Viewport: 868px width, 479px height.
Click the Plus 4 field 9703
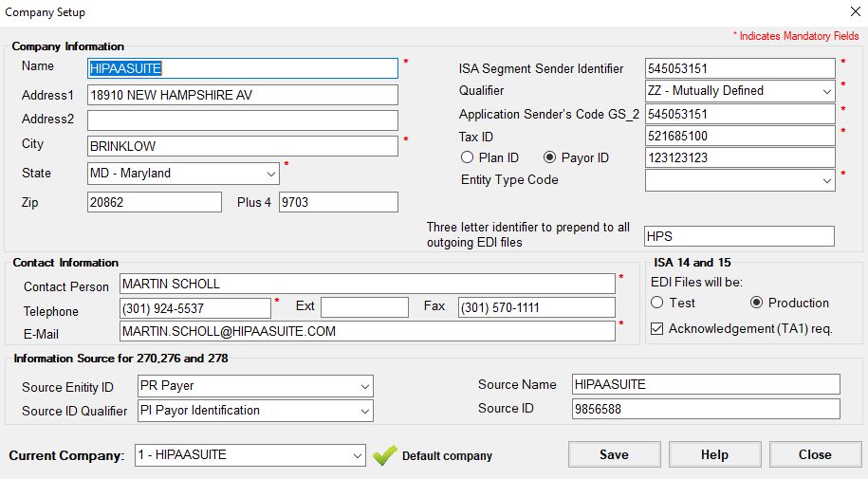339,202
